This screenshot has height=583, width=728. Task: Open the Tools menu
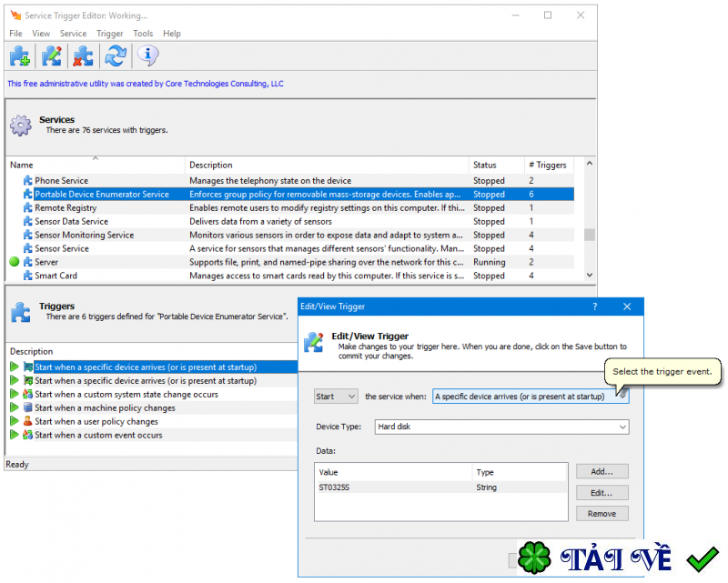click(143, 34)
